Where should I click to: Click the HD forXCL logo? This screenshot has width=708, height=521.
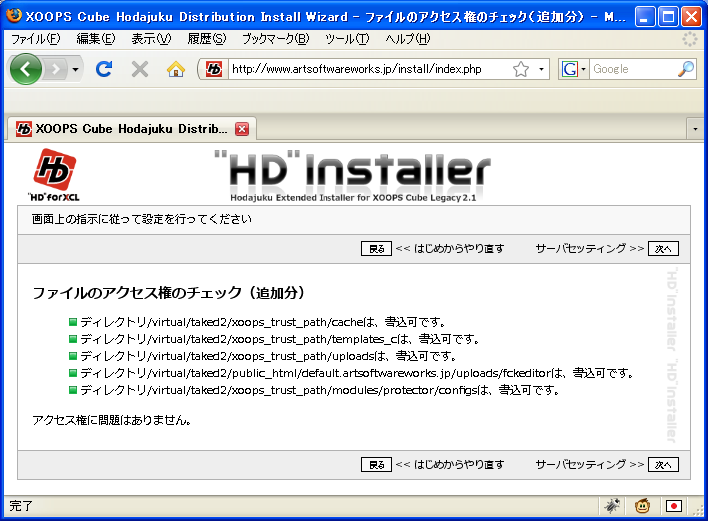pyautogui.click(x=54, y=175)
